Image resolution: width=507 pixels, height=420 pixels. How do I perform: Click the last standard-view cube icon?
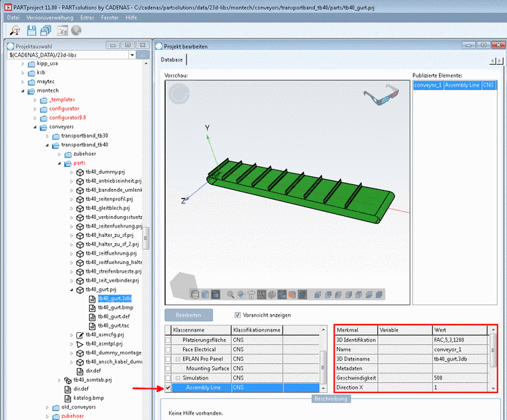pyautogui.click(x=379, y=294)
